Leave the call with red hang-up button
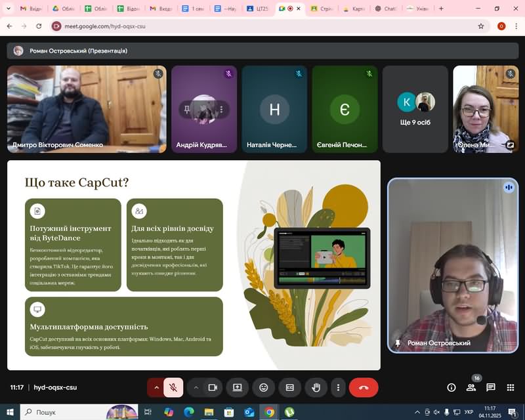 click(364, 387)
